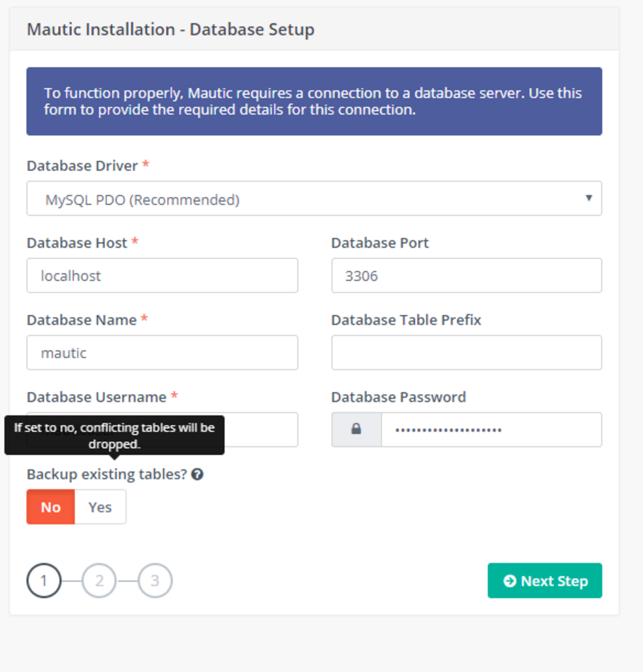Click the help question mark icon
Viewport: 643px width, 672px height.
tap(197, 474)
